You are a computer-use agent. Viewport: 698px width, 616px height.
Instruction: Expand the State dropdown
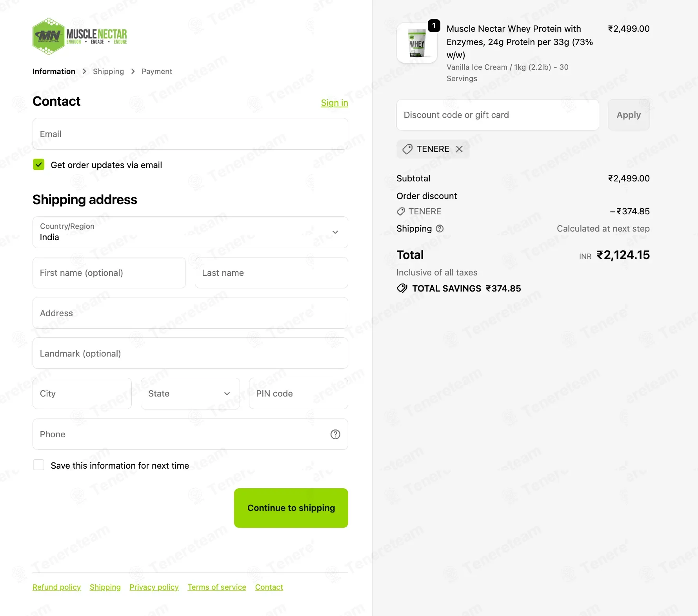click(190, 393)
